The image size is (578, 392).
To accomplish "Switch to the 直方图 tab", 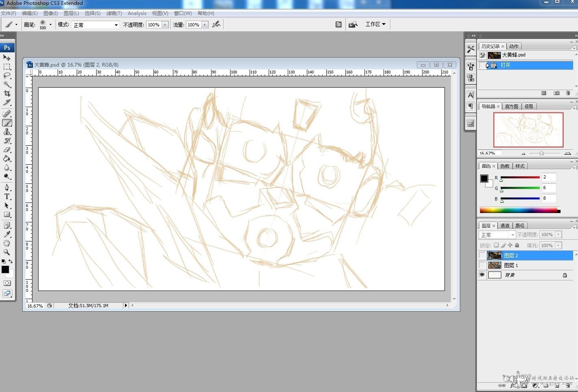I will pyautogui.click(x=511, y=106).
